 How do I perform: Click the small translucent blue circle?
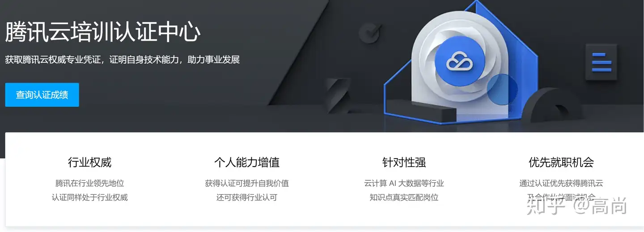[x=502, y=90]
